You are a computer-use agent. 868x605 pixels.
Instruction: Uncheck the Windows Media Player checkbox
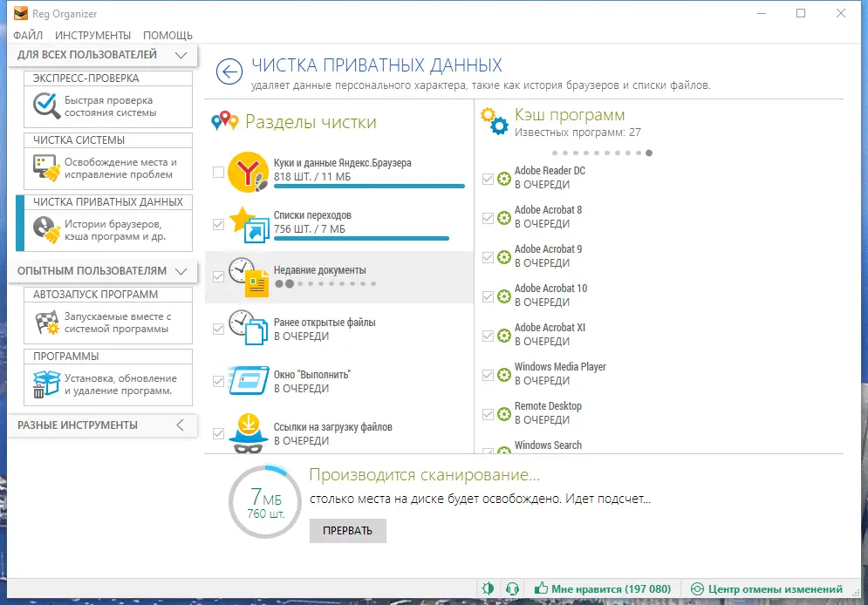(x=488, y=375)
